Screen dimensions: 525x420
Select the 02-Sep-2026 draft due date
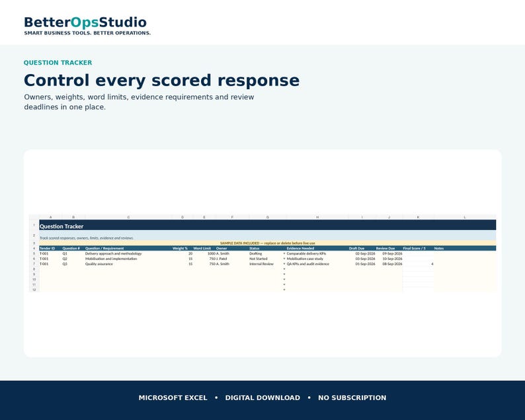click(362, 253)
